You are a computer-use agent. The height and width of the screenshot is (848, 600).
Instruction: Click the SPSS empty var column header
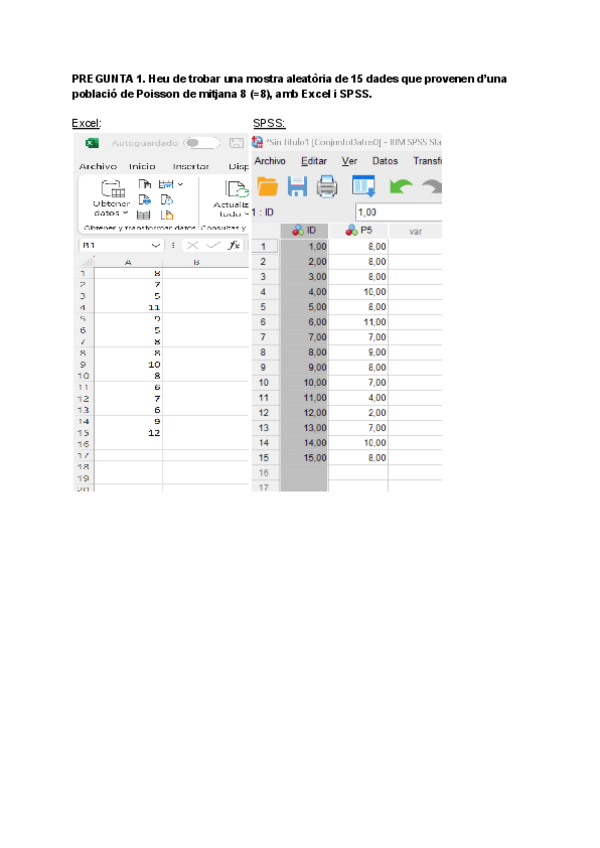[x=416, y=231]
